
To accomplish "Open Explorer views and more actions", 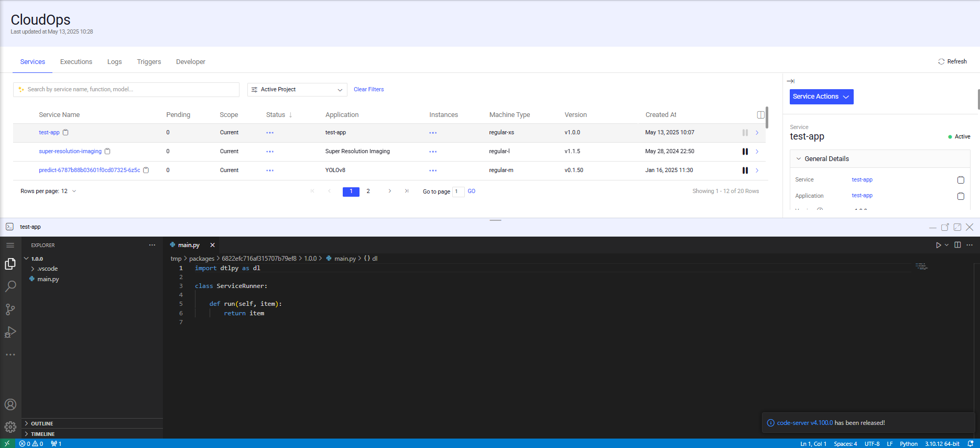I will [x=152, y=245].
